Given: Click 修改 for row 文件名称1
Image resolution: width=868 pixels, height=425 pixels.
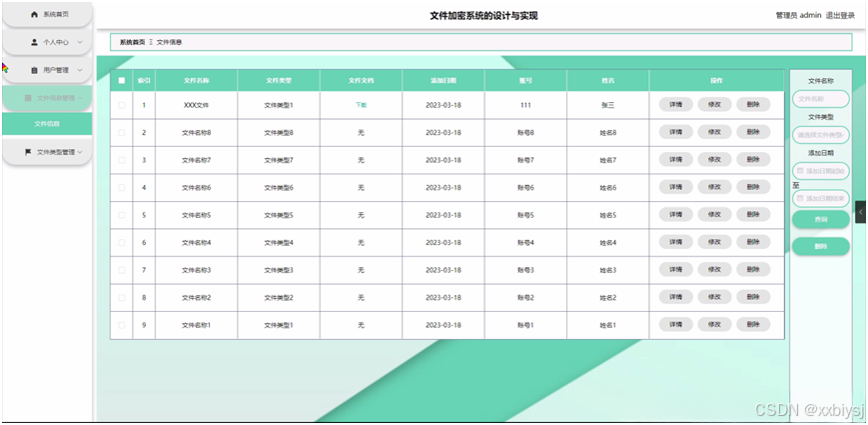Looking at the screenshot, I should click(x=714, y=325).
